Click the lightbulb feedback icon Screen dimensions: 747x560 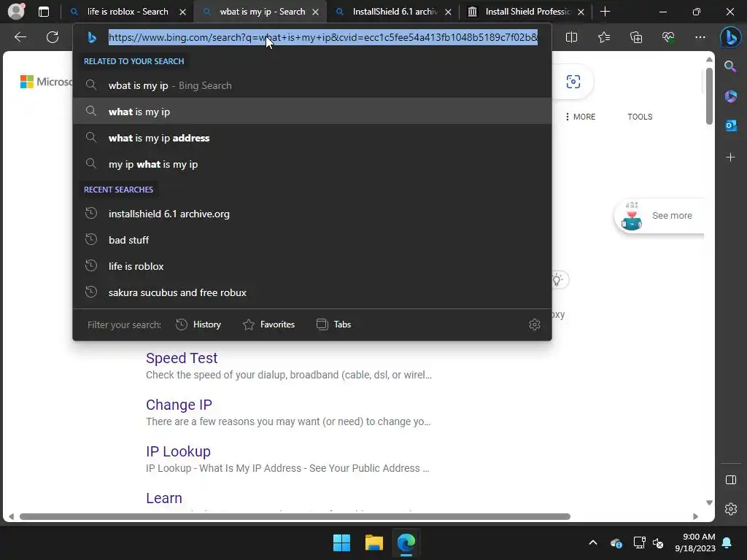558,279
